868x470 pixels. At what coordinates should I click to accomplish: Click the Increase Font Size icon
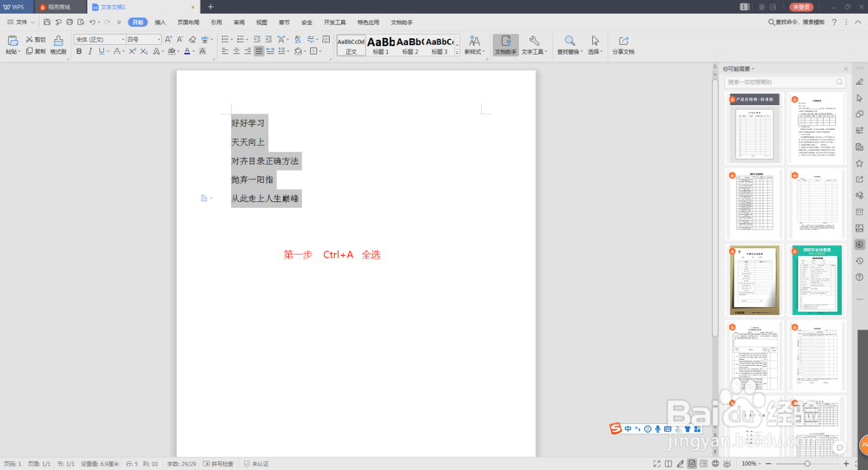click(168, 39)
